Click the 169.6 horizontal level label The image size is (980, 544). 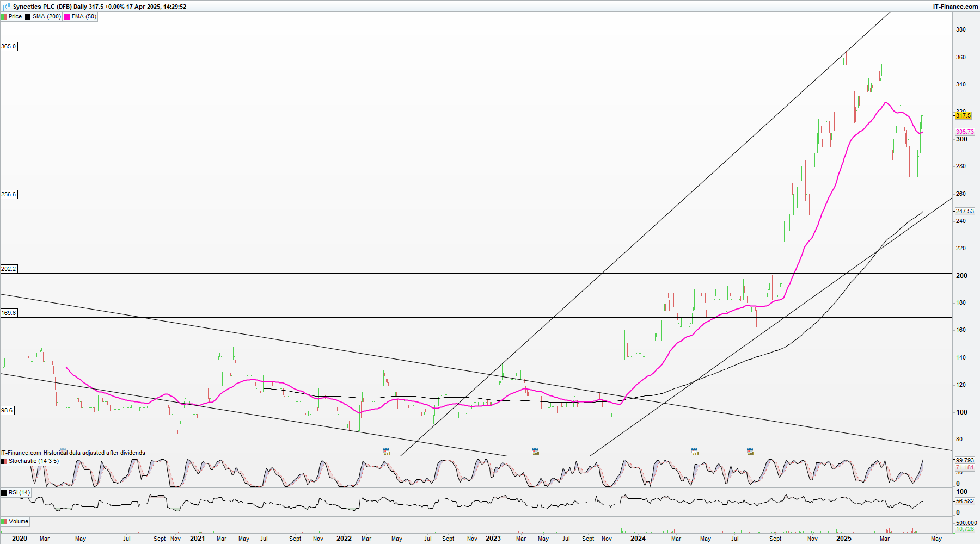click(x=9, y=313)
